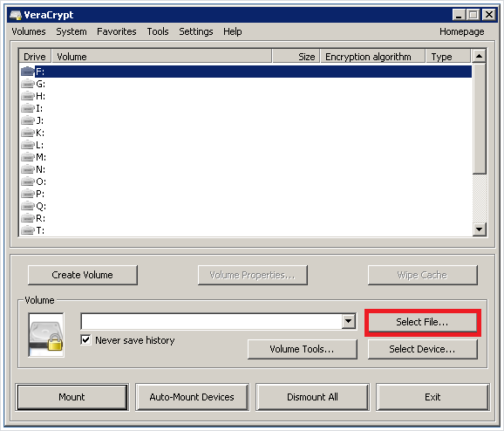The image size is (504, 431).
Task: Click into the volume path input field
Action: tap(212, 321)
